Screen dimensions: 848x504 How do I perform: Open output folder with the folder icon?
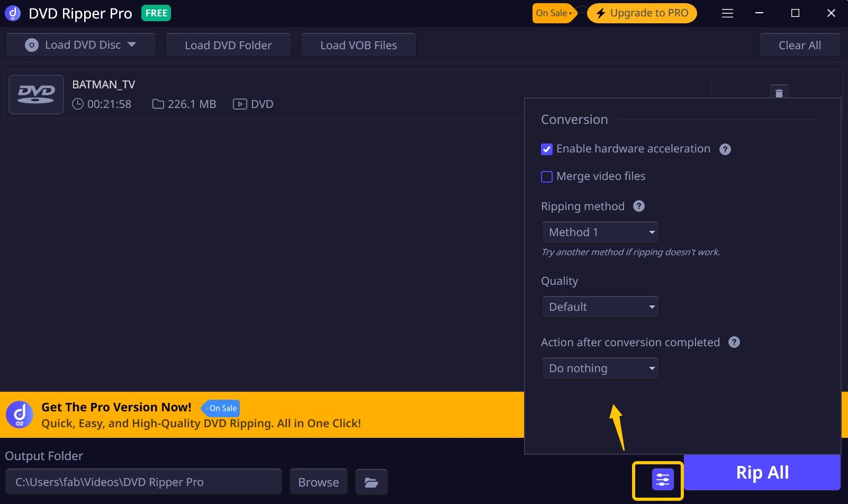click(371, 482)
